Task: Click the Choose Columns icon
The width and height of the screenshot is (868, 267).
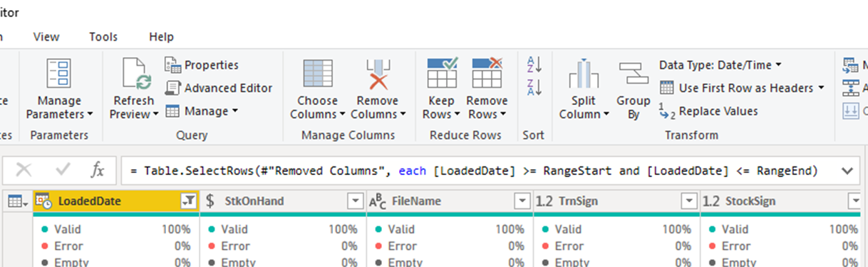Action: (318, 74)
